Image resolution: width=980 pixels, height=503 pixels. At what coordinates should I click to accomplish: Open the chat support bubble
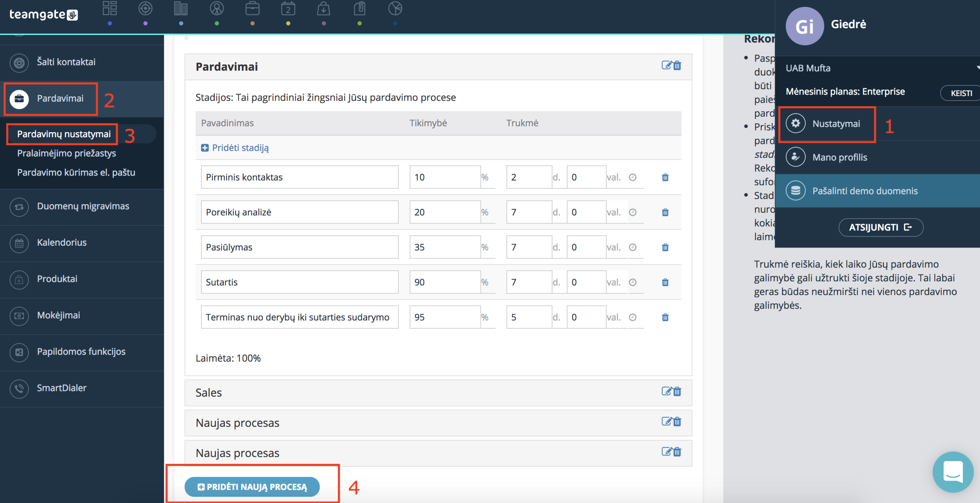(x=953, y=472)
